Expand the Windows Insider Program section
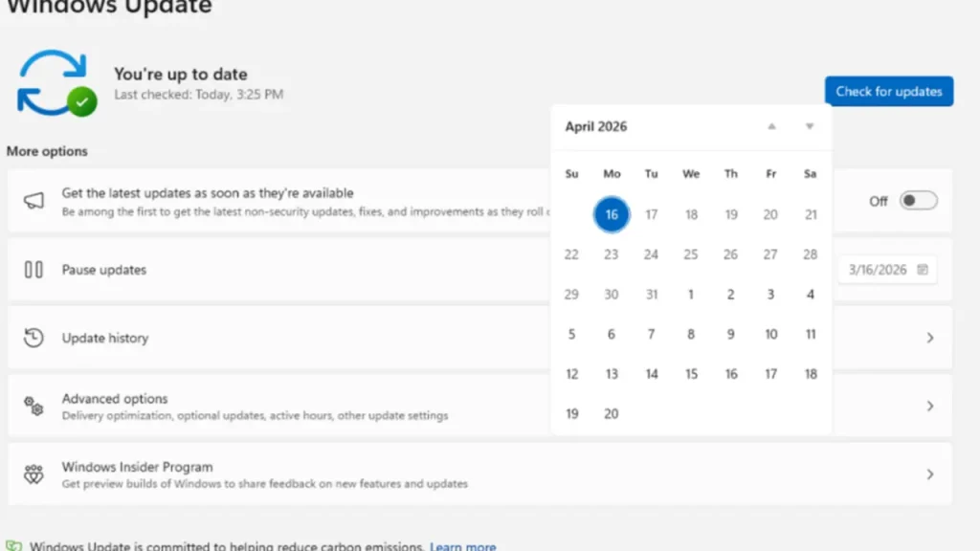The width and height of the screenshot is (980, 551). [x=929, y=474]
